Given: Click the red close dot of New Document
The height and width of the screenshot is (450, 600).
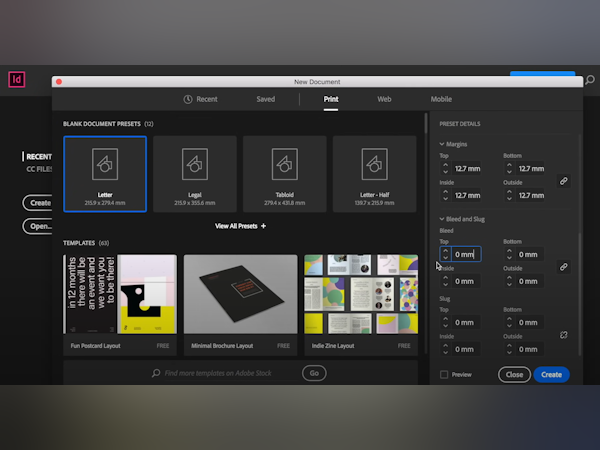Looking at the screenshot, I should (x=59, y=82).
